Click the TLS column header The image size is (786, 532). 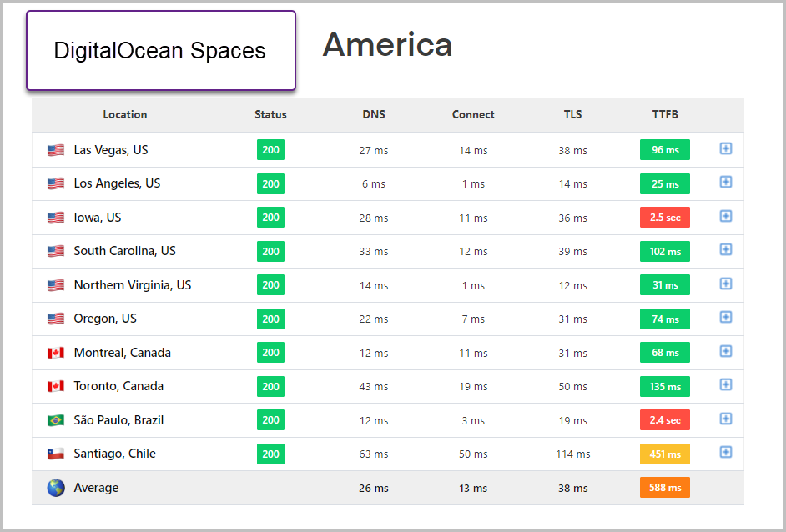(x=573, y=115)
